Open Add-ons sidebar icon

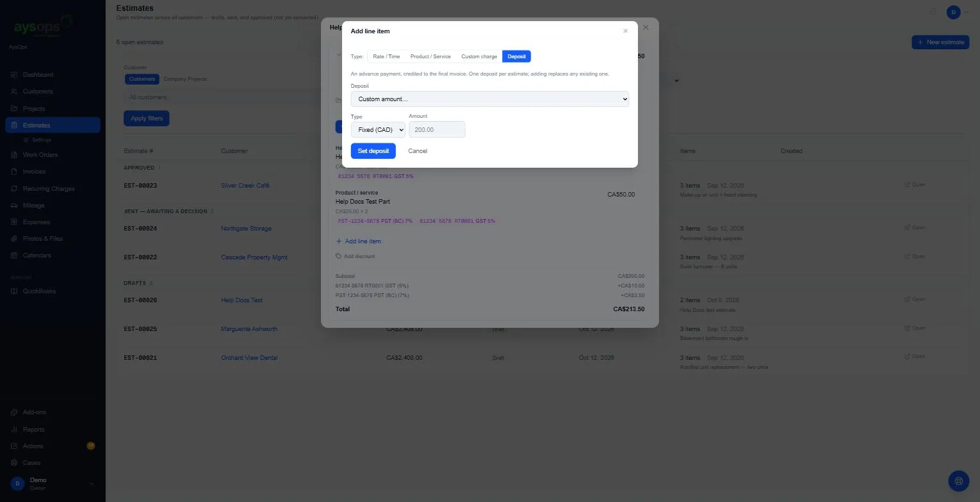coord(14,412)
